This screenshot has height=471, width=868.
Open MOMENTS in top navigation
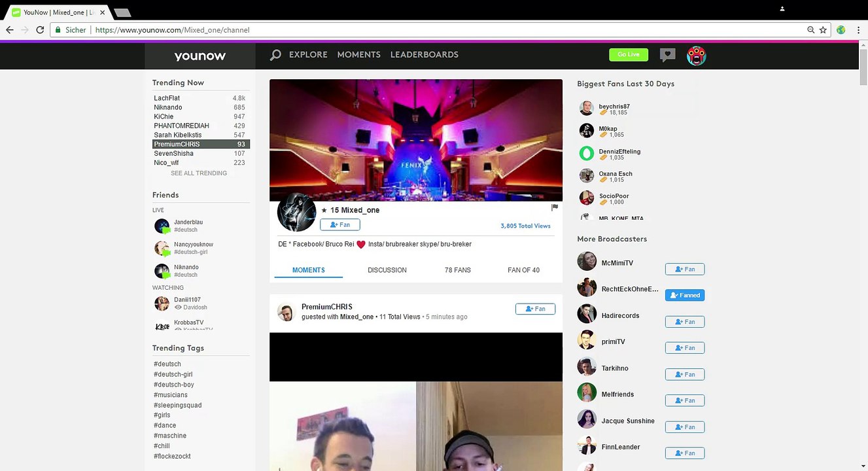(x=358, y=55)
